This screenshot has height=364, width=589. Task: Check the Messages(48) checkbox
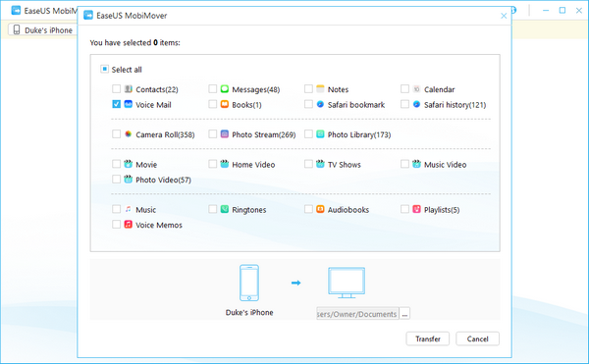[x=212, y=89]
